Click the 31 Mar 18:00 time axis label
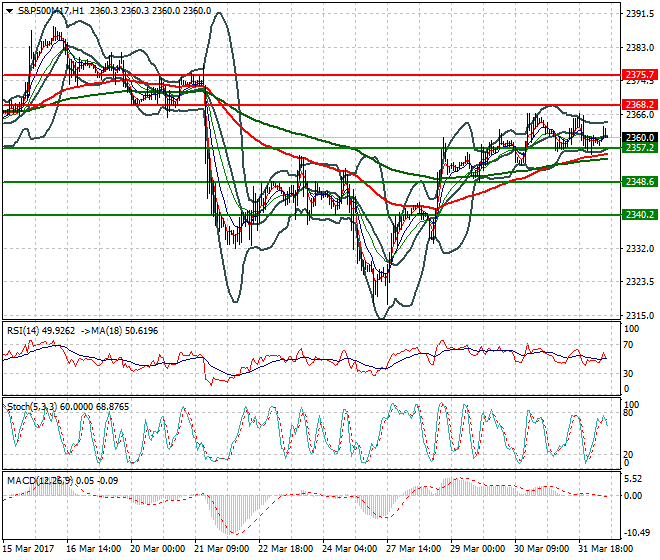Viewport: 660px width, 560px height. [x=606, y=549]
